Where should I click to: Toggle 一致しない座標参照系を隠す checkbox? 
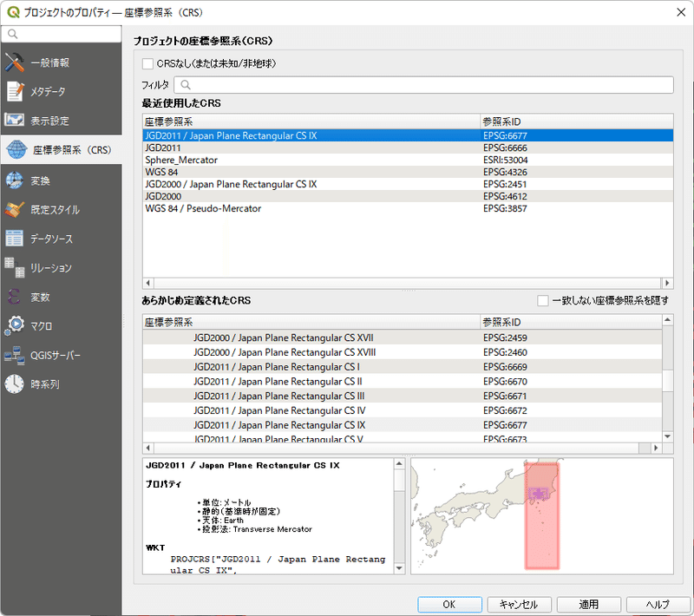[x=543, y=300]
